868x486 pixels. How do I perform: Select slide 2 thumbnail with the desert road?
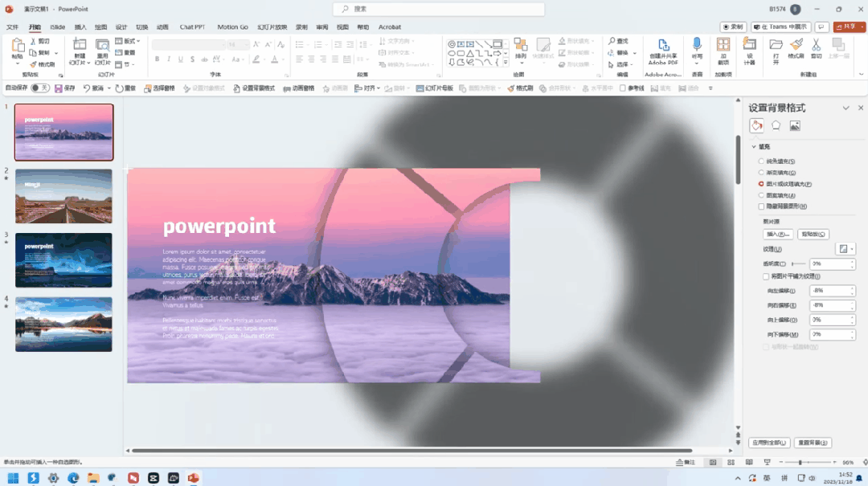(x=63, y=197)
